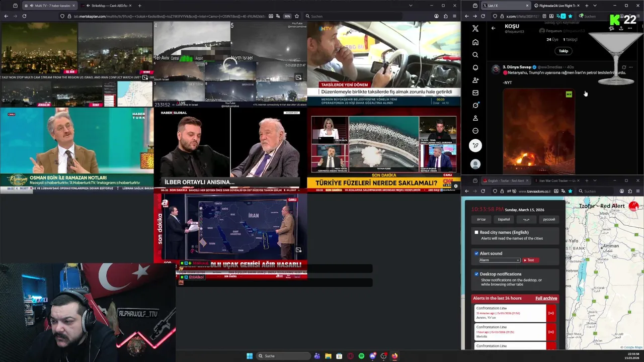Reload the X list browser page

click(483, 16)
